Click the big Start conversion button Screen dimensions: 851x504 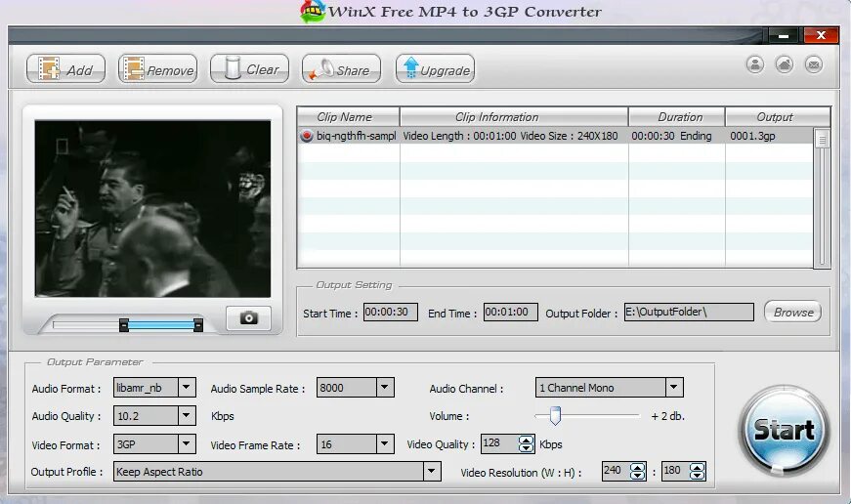click(784, 430)
